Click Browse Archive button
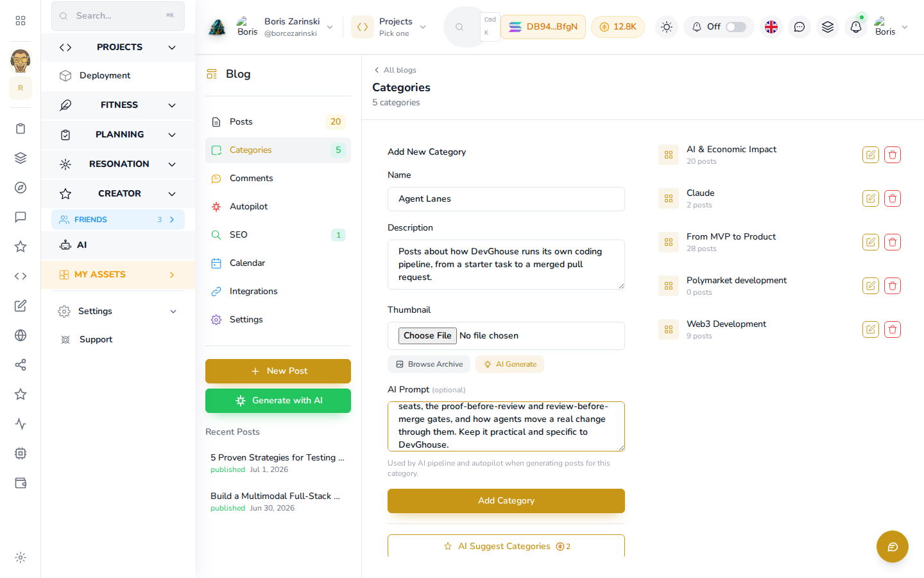 tap(429, 364)
